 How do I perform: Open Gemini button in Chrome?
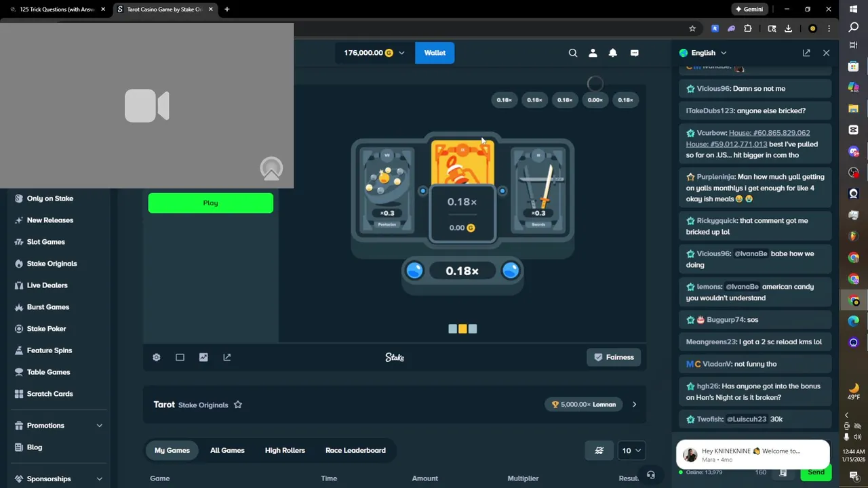point(749,9)
